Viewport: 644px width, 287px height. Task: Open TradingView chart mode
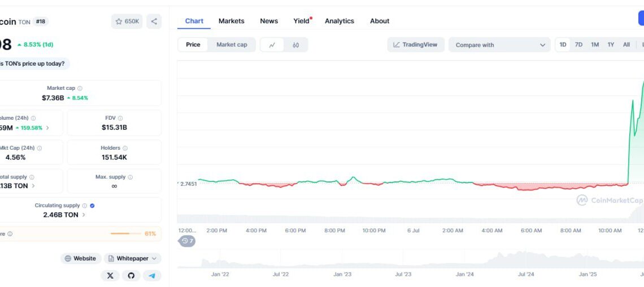[416, 45]
